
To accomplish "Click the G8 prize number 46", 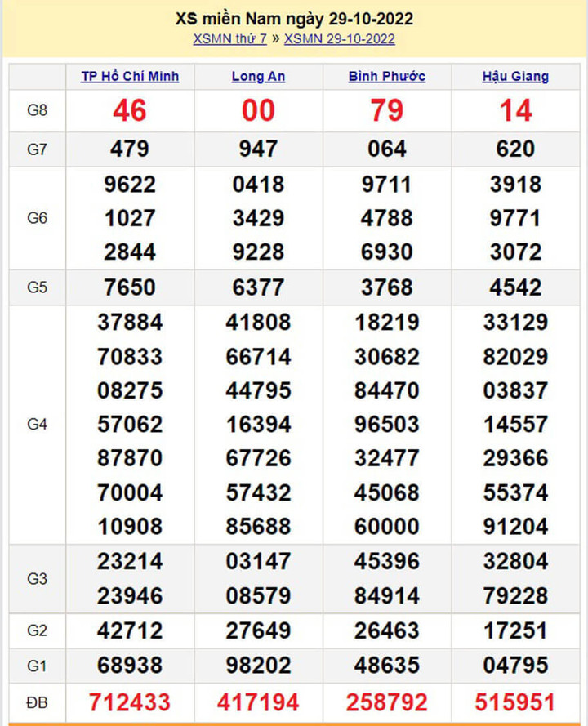I will (130, 110).
